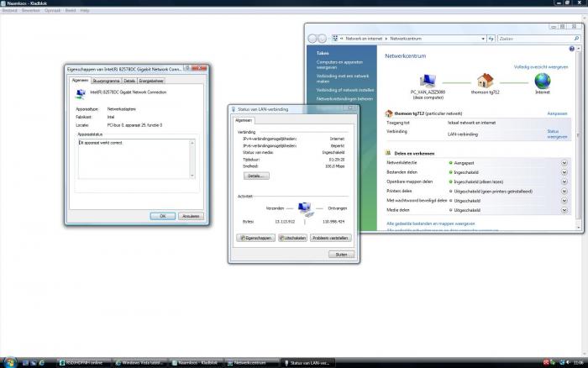588x368 pixels.
Task: Click inside the Apparaatstatus text box
Action: coord(134,159)
